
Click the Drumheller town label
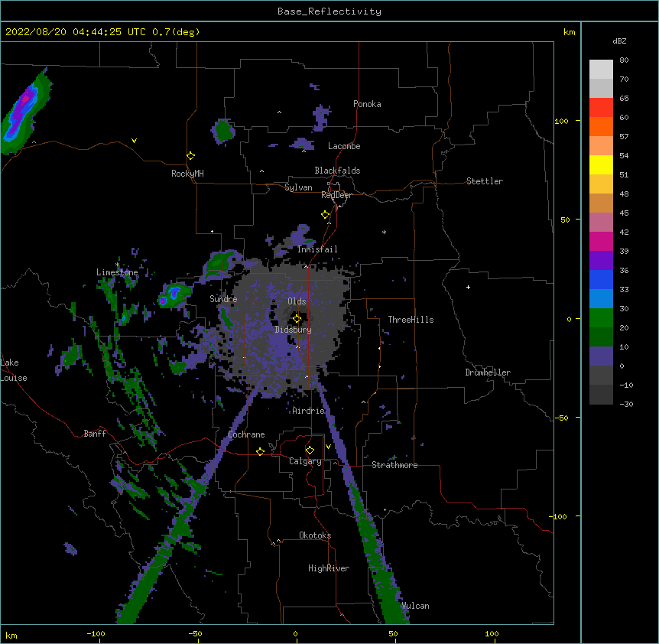coord(488,372)
